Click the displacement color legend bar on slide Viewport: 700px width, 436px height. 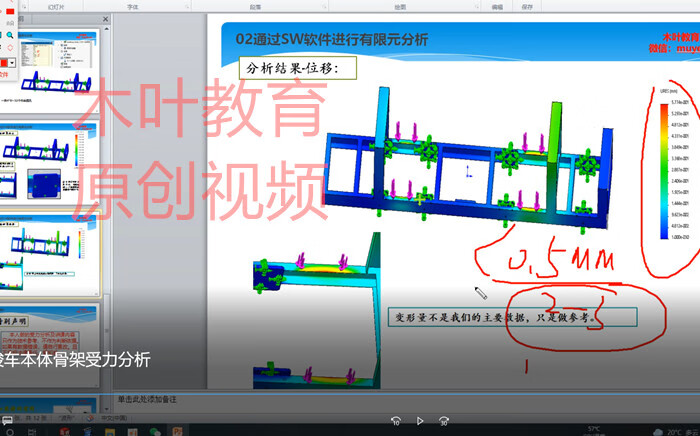point(636,166)
